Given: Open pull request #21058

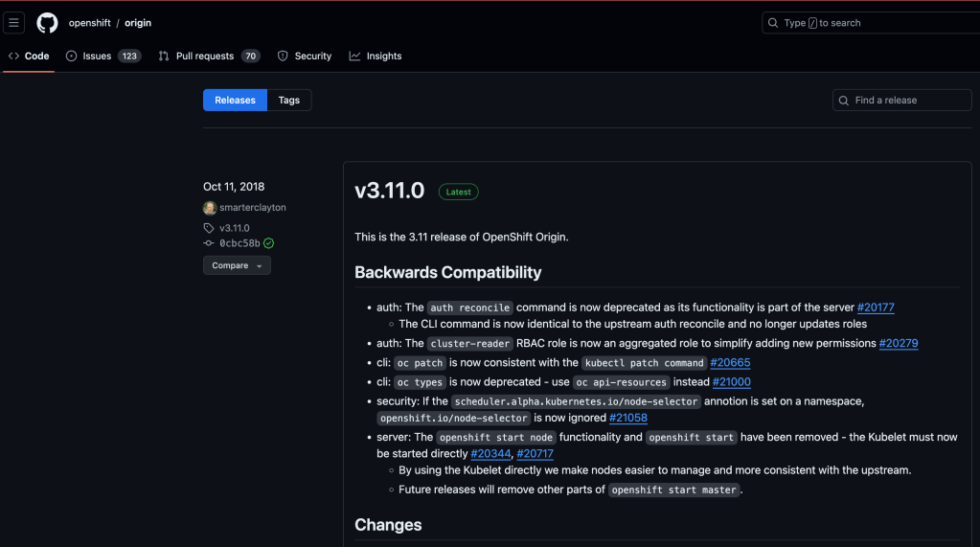Looking at the screenshot, I should tap(628, 418).
